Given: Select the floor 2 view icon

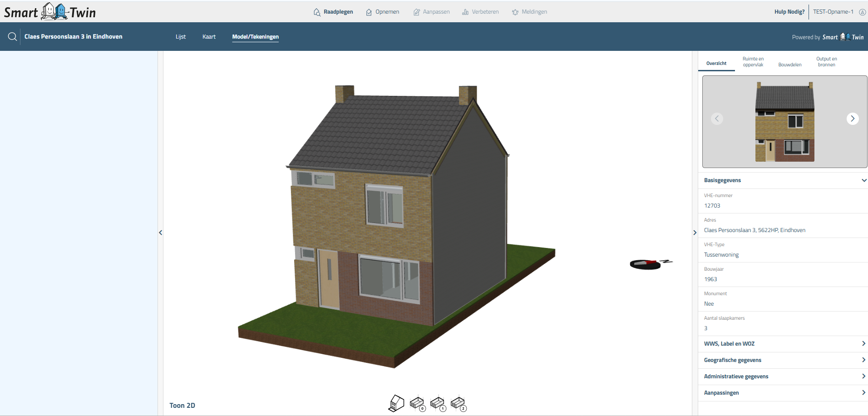Looking at the screenshot, I should pyautogui.click(x=458, y=404).
